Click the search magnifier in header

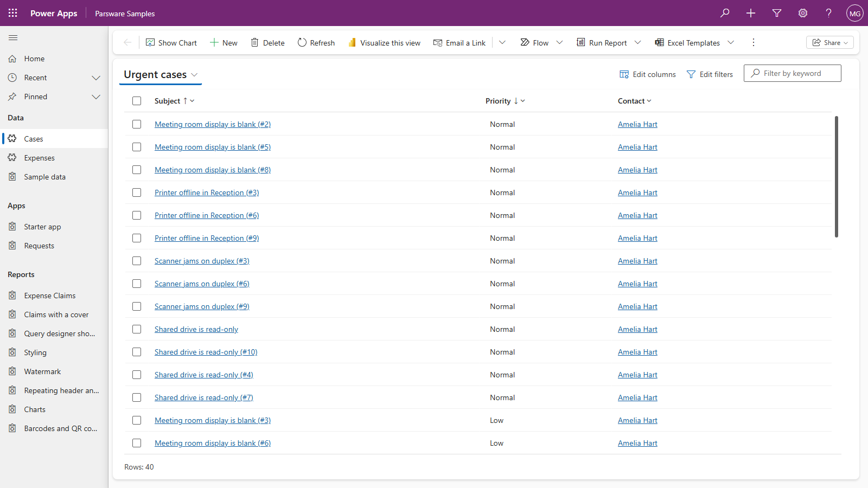725,13
